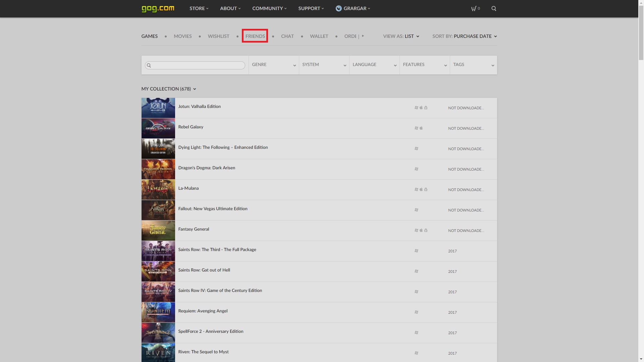Expand the MY COLLECTION (678) dropdown
Viewport: 644px width, 362px height.
pyautogui.click(x=169, y=89)
